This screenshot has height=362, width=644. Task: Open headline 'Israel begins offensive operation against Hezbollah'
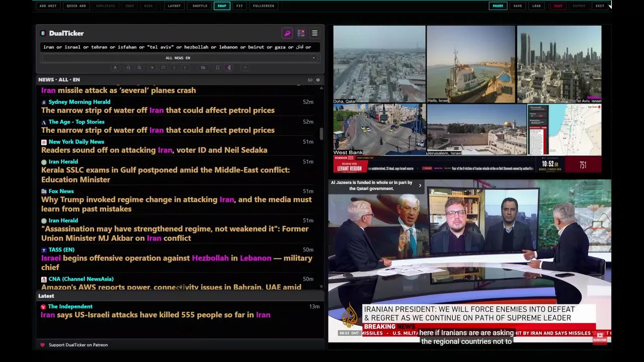click(x=177, y=262)
